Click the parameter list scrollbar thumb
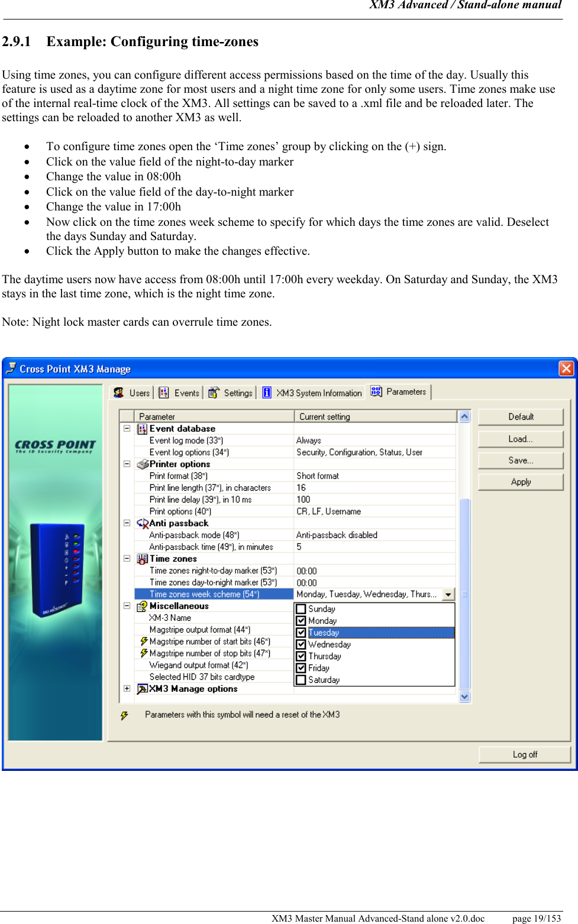578x924 pixels. coord(464,594)
